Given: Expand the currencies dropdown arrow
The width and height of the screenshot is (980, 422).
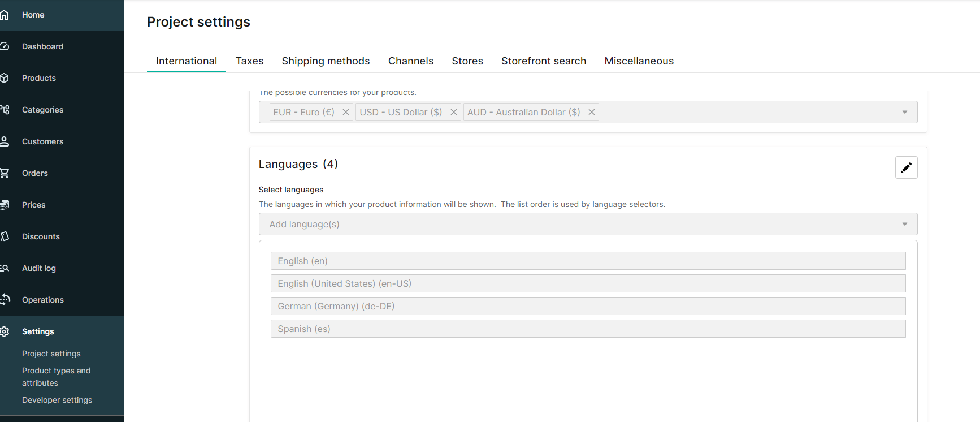Looking at the screenshot, I should [x=905, y=112].
